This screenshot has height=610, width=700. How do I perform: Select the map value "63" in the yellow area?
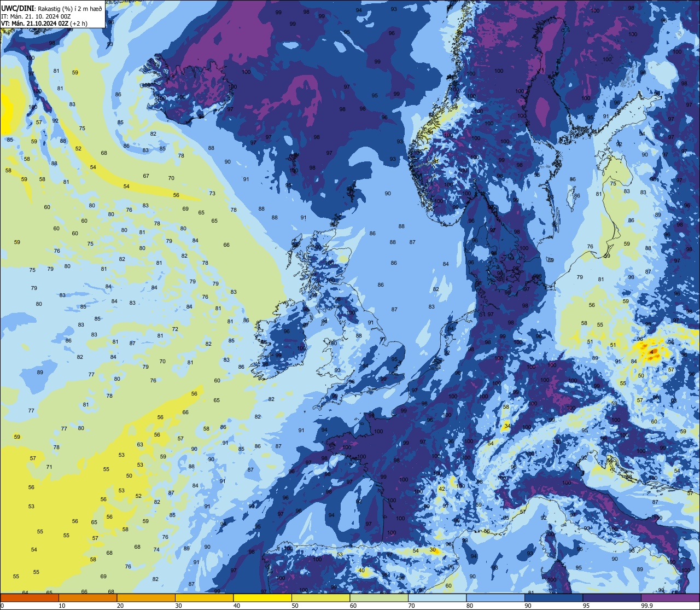tap(140, 445)
